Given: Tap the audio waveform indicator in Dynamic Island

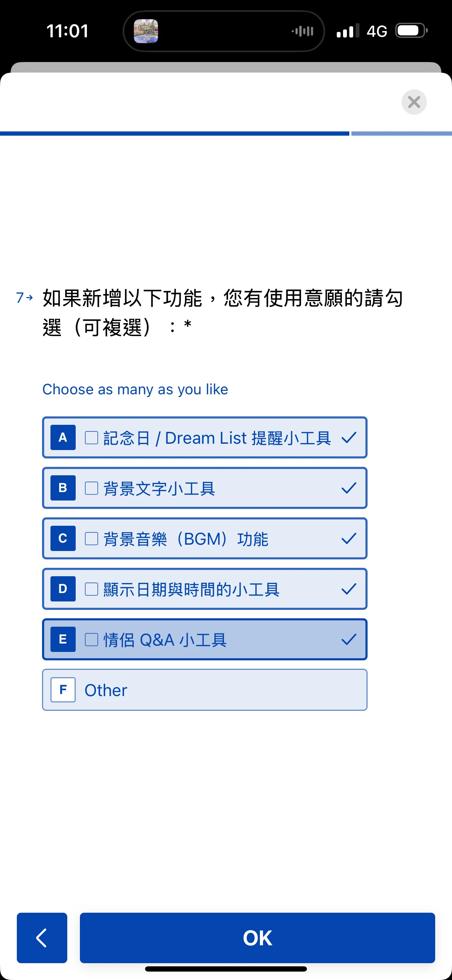Looking at the screenshot, I should click(x=303, y=31).
